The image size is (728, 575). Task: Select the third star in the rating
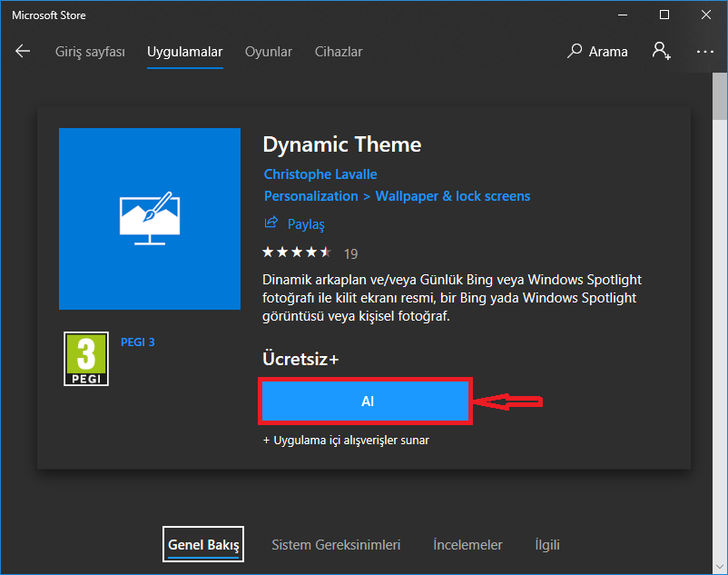297,253
